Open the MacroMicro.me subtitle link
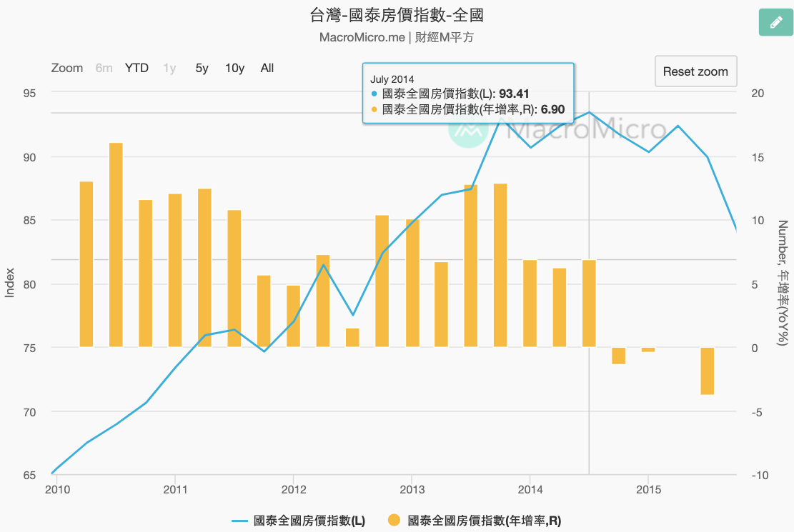 [x=362, y=37]
